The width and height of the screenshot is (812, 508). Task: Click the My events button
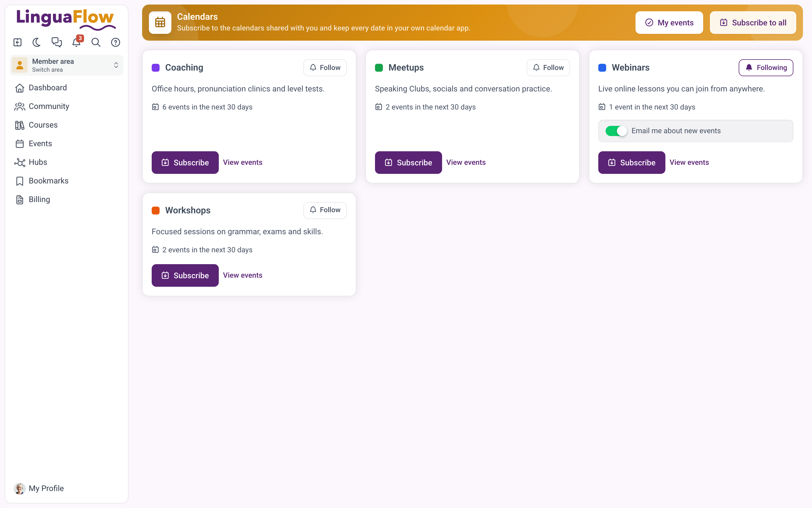point(669,23)
